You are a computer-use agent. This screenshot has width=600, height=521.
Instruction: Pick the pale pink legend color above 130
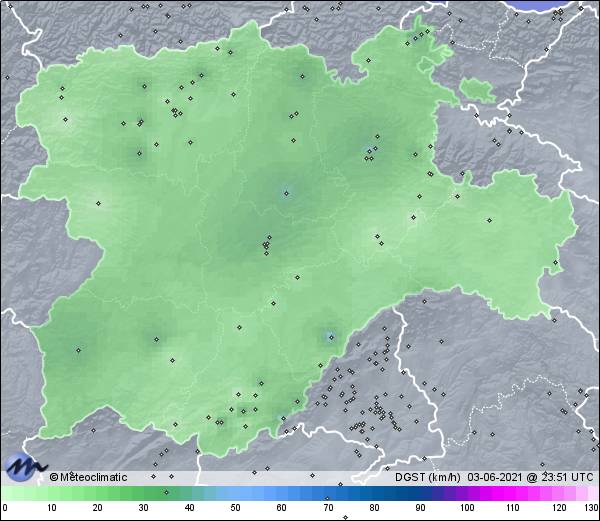click(592, 494)
